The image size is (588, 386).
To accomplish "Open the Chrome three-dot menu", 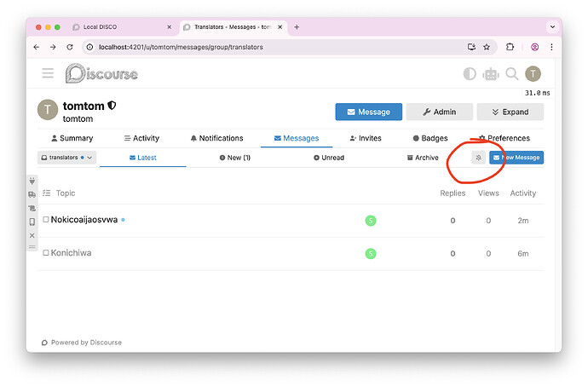I will point(551,47).
